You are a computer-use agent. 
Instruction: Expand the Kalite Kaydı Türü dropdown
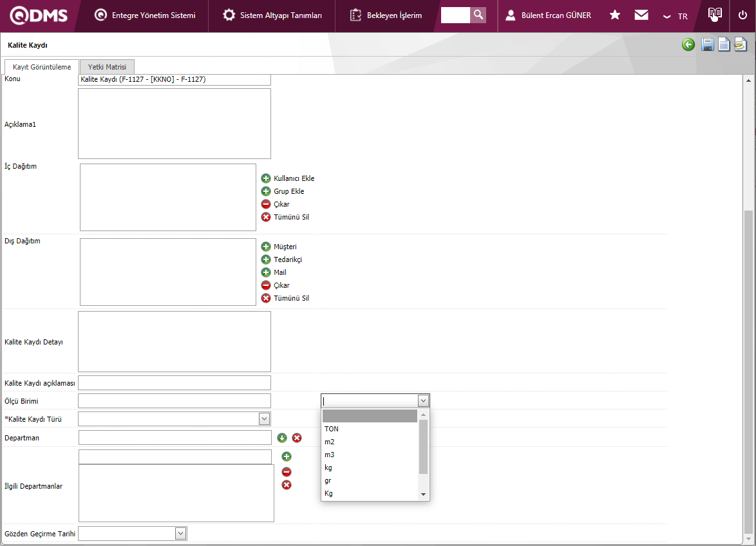pos(264,419)
